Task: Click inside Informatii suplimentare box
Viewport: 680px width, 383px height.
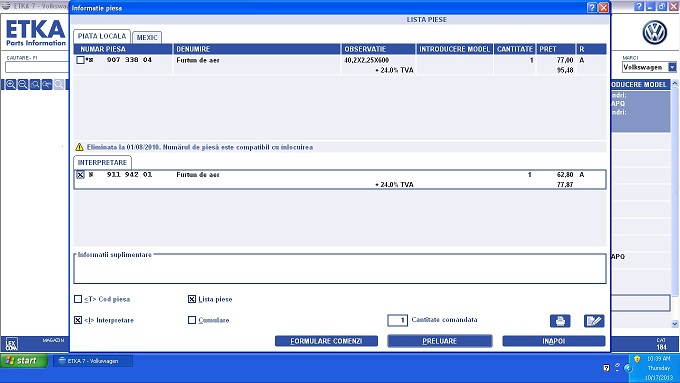Action: 340,270
